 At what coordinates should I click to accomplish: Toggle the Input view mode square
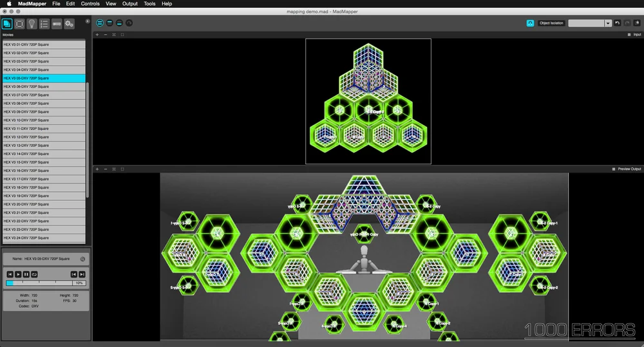click(x=629, y=35)
